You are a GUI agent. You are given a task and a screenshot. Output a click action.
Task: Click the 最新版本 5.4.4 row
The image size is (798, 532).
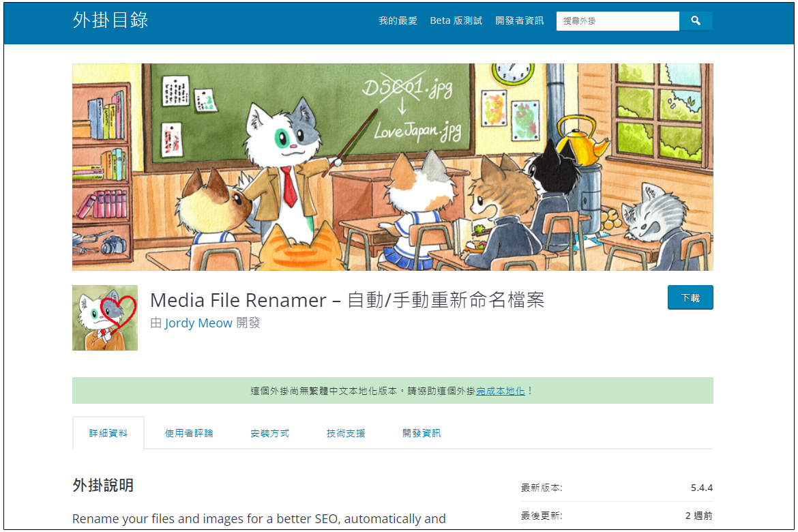pos(617,488)
